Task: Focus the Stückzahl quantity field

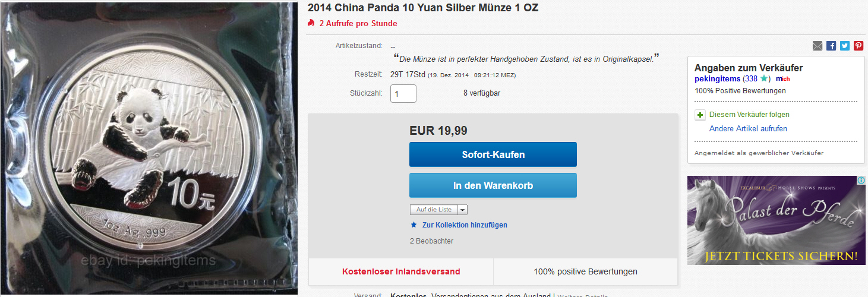Action: tap(403, 93)
